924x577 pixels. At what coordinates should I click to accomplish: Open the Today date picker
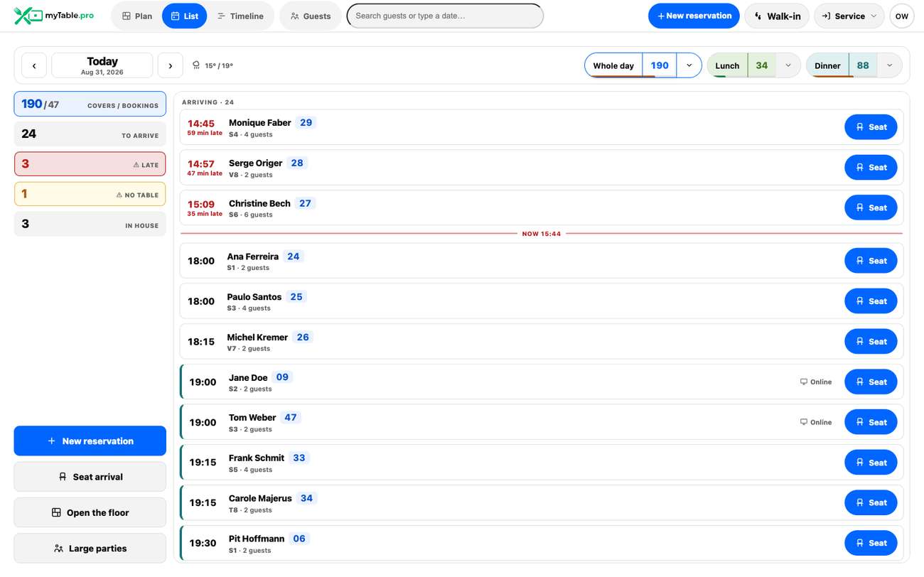pos(102,65)
